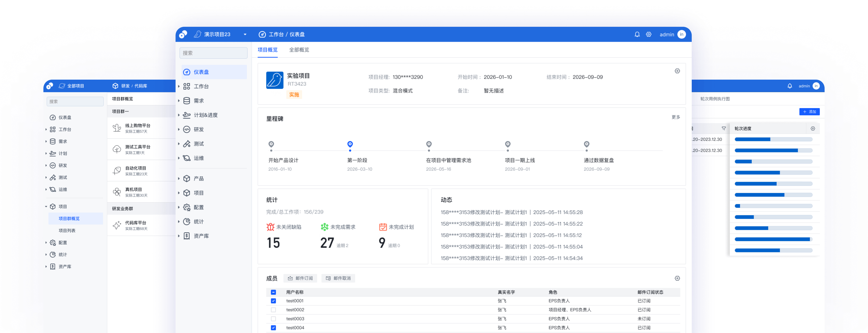
Task: Click the 邮件订阅 button
Action: [300, 278]
